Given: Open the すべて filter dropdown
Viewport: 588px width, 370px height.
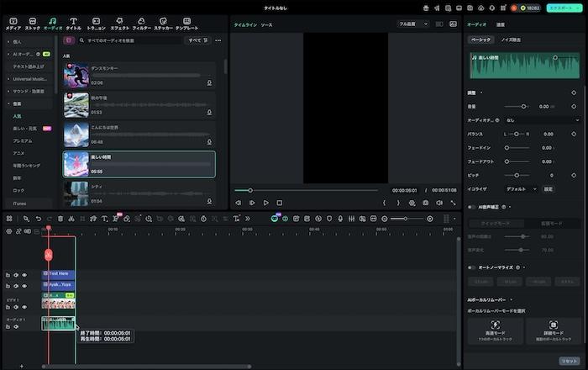Looking at the screenshot, I should pos(198,40).
